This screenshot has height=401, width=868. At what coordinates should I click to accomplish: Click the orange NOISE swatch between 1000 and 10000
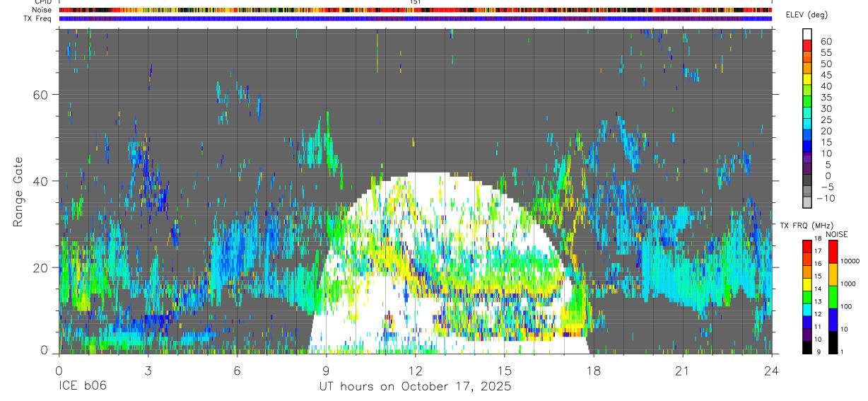(833, 274)
